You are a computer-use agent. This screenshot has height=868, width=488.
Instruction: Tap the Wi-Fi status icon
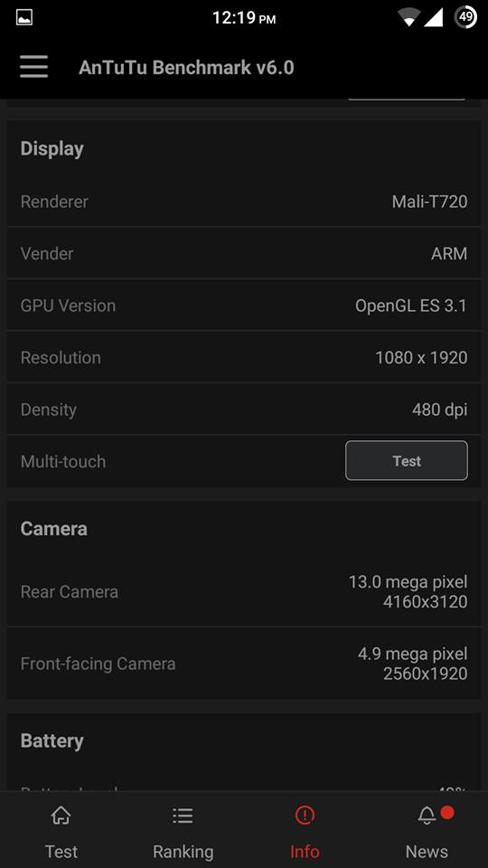tap(408, 18)
